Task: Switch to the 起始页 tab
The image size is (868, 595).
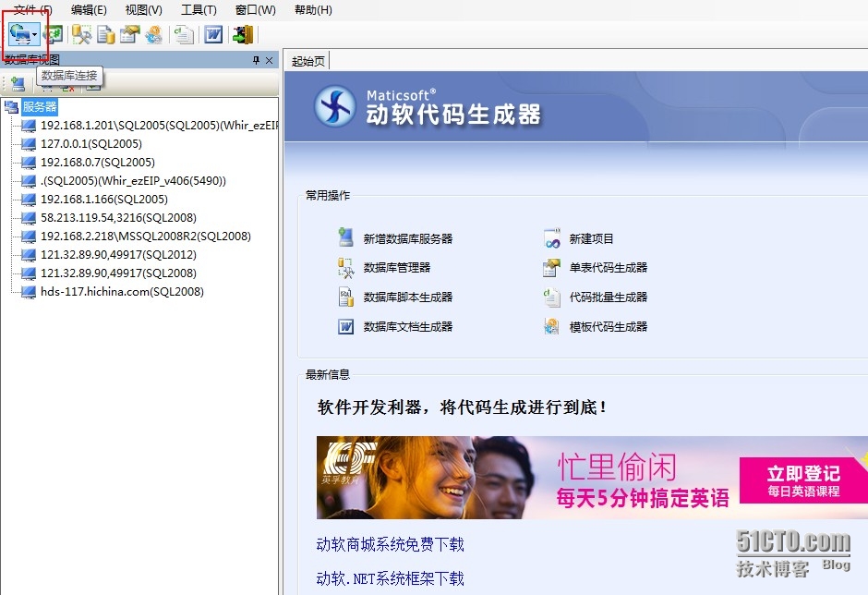Action: (307, 61)
